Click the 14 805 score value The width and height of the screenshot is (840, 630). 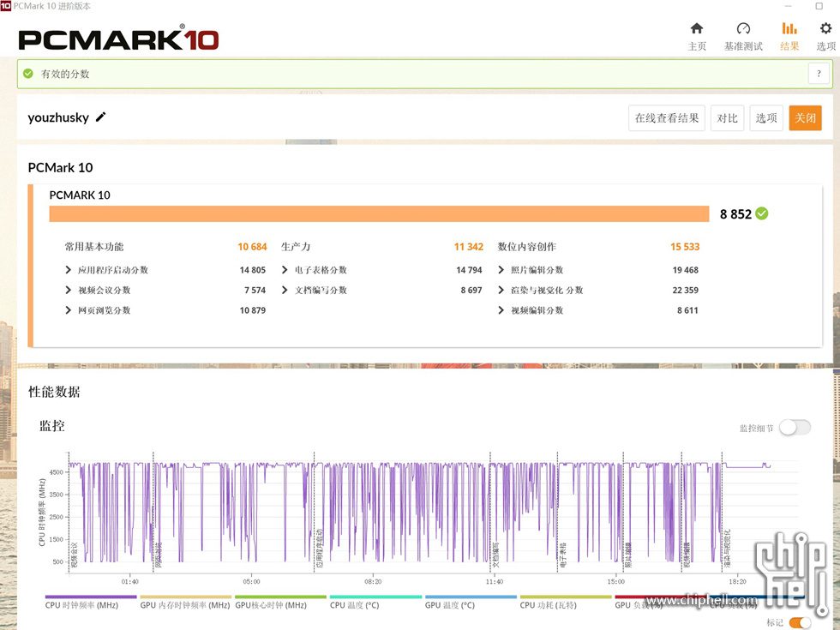(x=252, y=270)
